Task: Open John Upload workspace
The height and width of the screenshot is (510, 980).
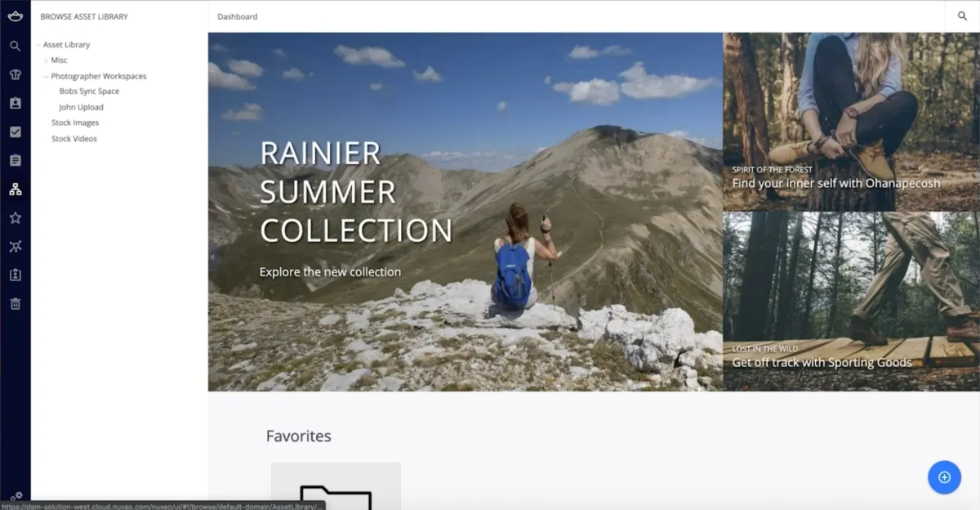Action: pos(81,107)
